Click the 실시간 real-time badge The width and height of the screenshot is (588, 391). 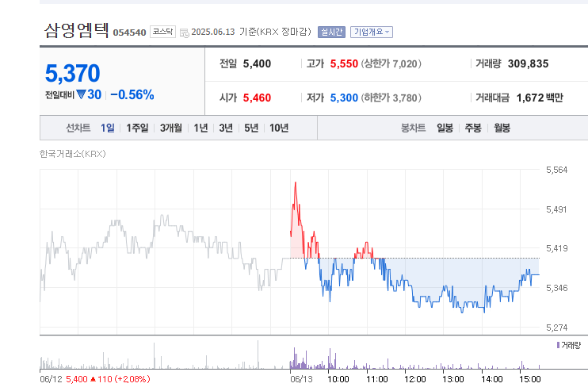[331, 33]
